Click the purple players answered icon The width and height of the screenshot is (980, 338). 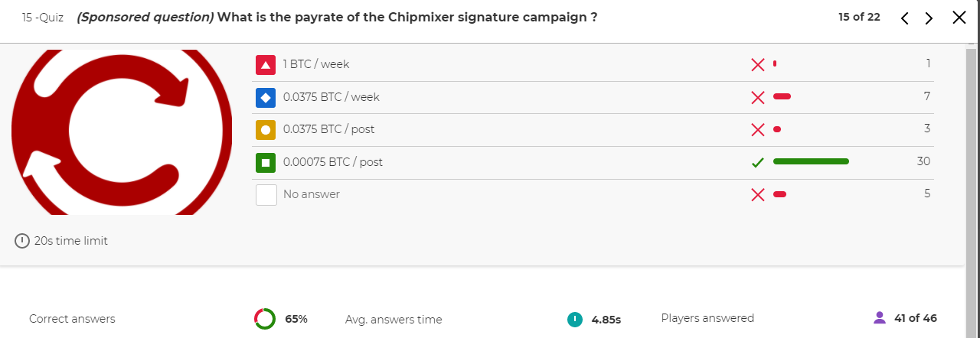tap(880, 317)
